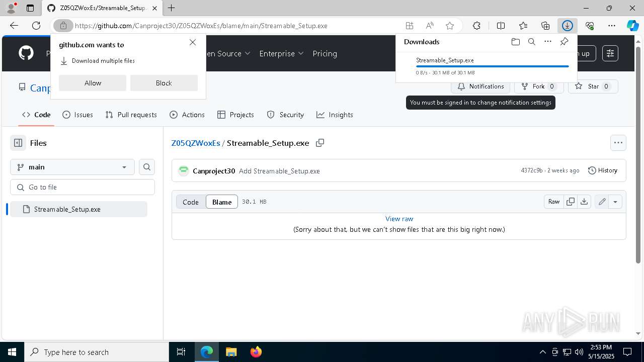The width and height of the screenshot is (644, 362).
Task: Open the tab actions menu button
Action: [x=30, y=8]
